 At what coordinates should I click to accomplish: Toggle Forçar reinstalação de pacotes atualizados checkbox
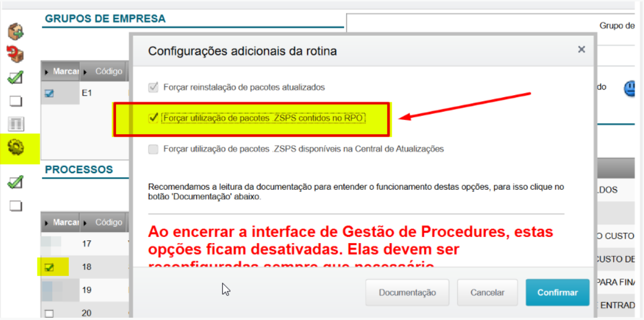click(153, 87)
